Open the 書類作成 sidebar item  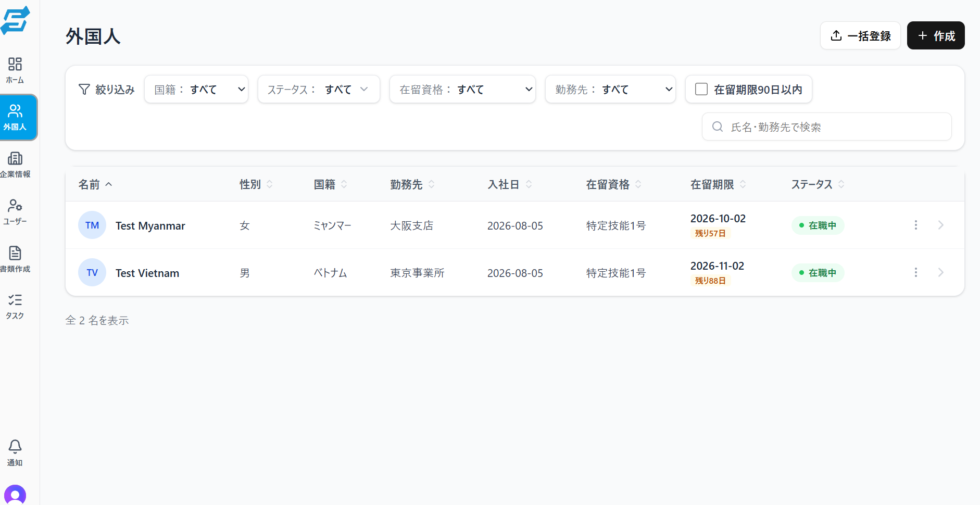(x=15, y=259)
